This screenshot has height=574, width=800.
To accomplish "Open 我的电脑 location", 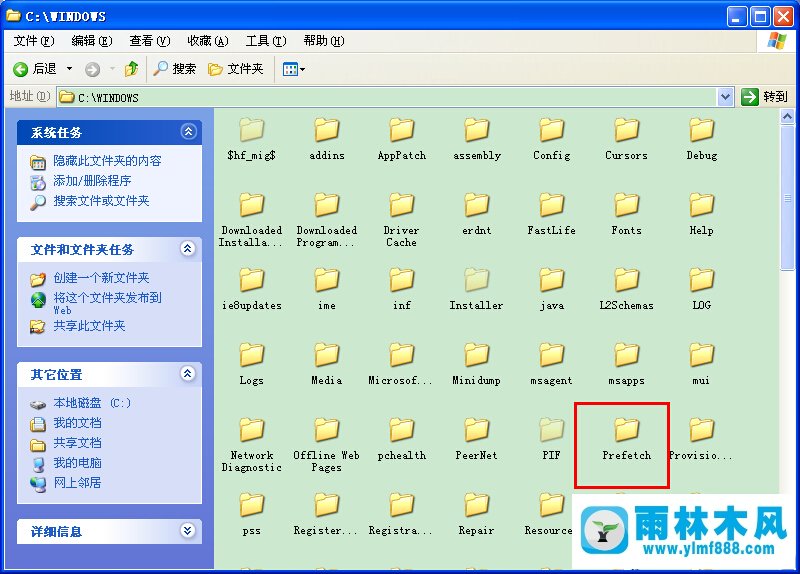I will click(78, 463).
